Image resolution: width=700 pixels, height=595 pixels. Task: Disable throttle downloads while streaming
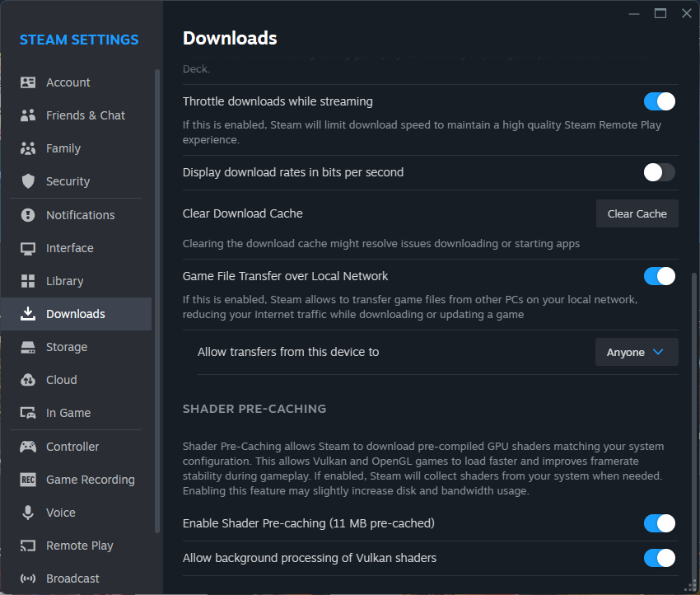659,101
